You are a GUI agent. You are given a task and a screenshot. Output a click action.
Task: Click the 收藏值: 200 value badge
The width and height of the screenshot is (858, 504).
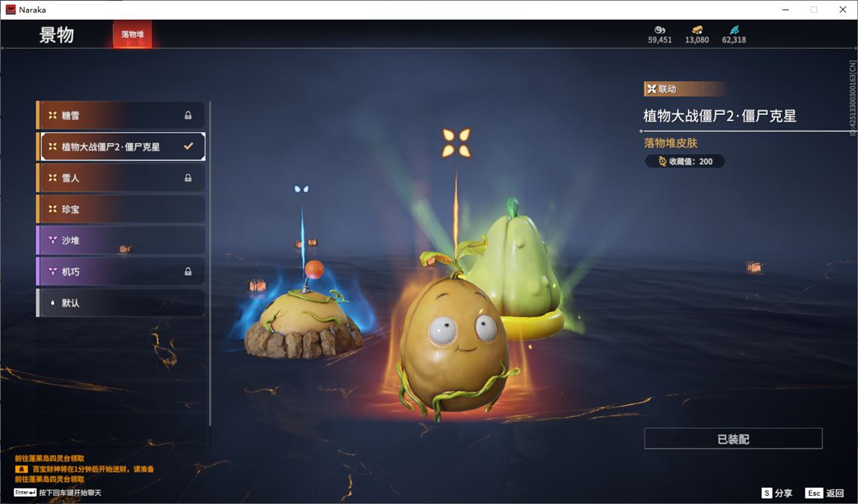[x=685, y=162]
